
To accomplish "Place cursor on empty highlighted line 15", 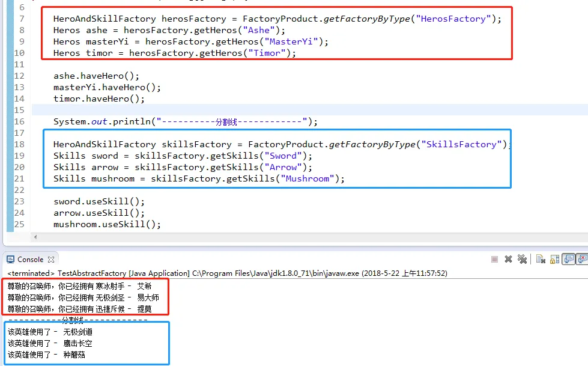I will point(310,110).
